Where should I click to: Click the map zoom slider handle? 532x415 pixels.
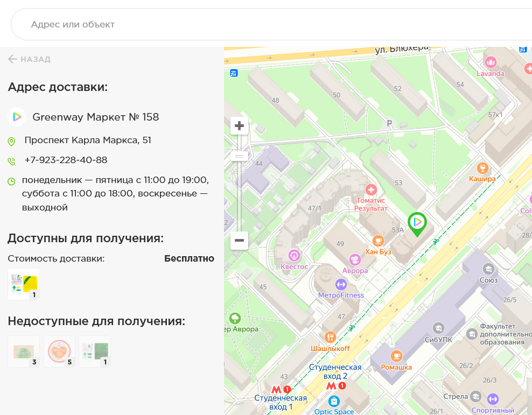(239, 156)
